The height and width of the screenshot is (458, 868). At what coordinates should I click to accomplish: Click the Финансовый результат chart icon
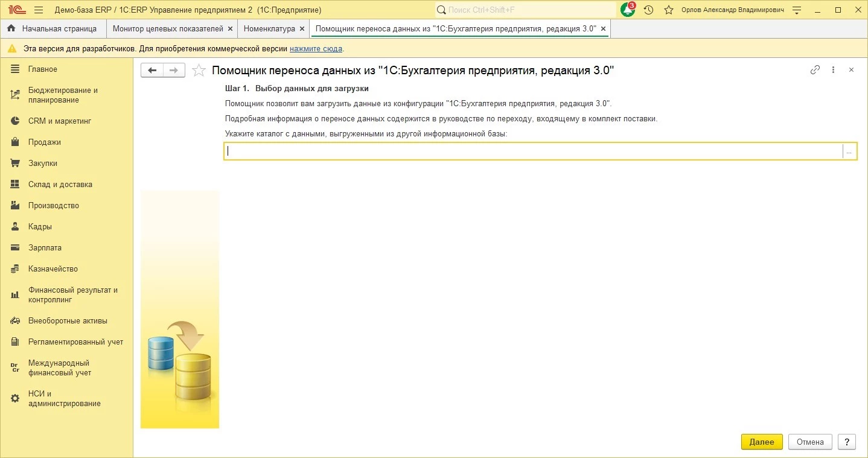[x=16, y=295]
